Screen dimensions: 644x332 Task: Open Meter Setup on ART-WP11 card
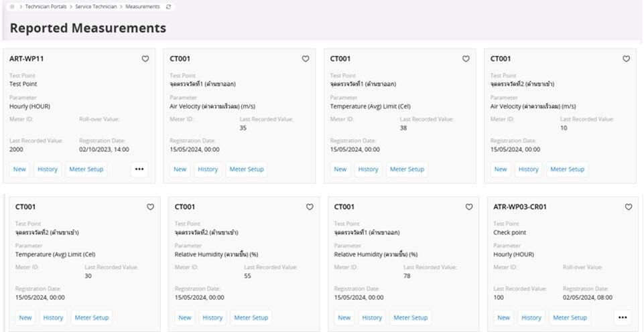(x=86, y=169)
